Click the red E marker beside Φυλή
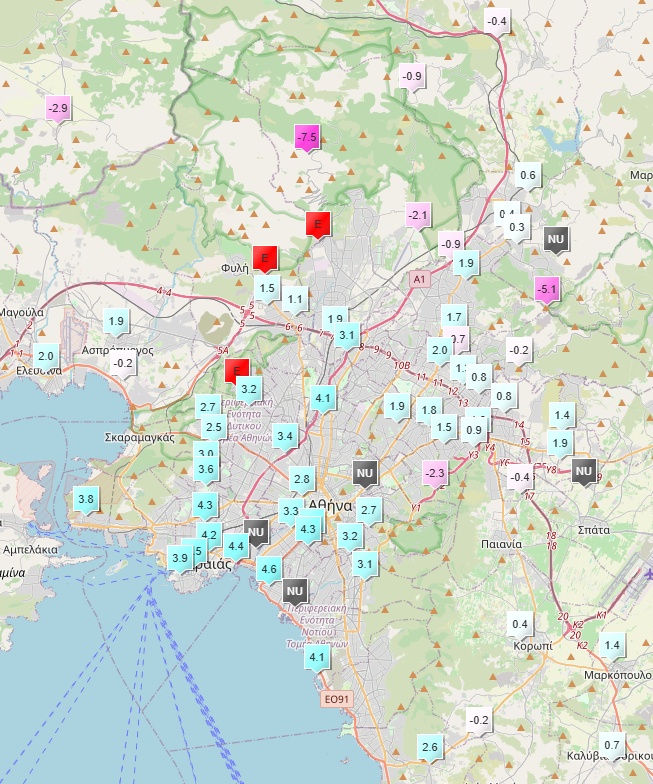653x784 pixels. point(265,259)
